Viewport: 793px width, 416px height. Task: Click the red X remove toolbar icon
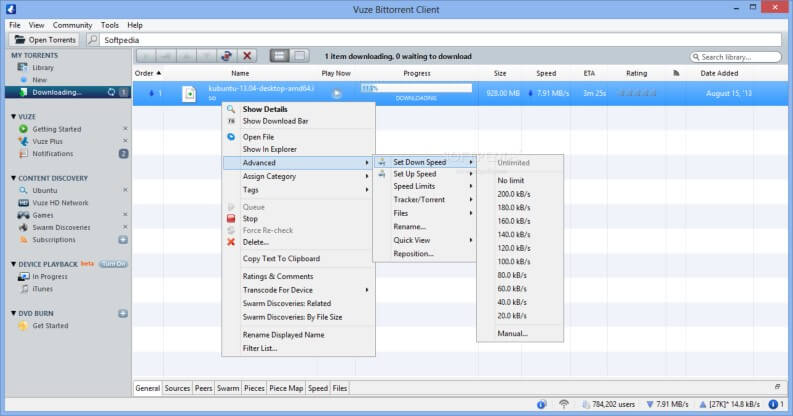[247, 56]
